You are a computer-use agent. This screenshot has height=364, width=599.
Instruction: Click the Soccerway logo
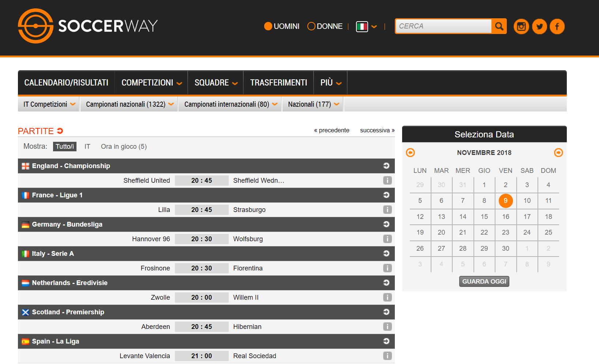click(88, 26)
